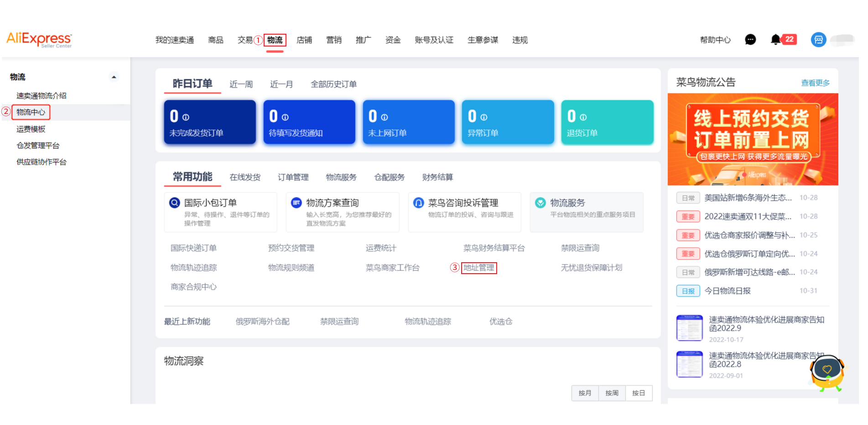Click 查看更多 in 菜鸟物流公告
This screenshot has width=868, height=425.
point(816,83)
